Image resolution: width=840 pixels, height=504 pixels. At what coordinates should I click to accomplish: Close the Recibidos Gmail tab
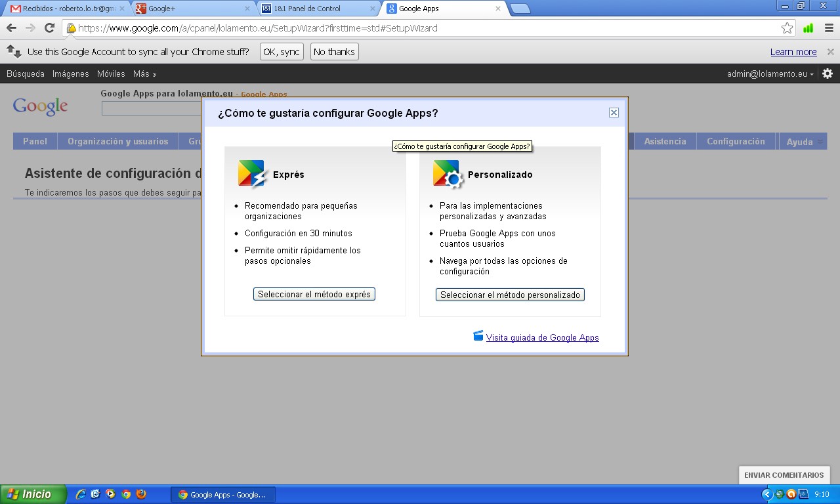pyautogui.click(x=121, y=9)
